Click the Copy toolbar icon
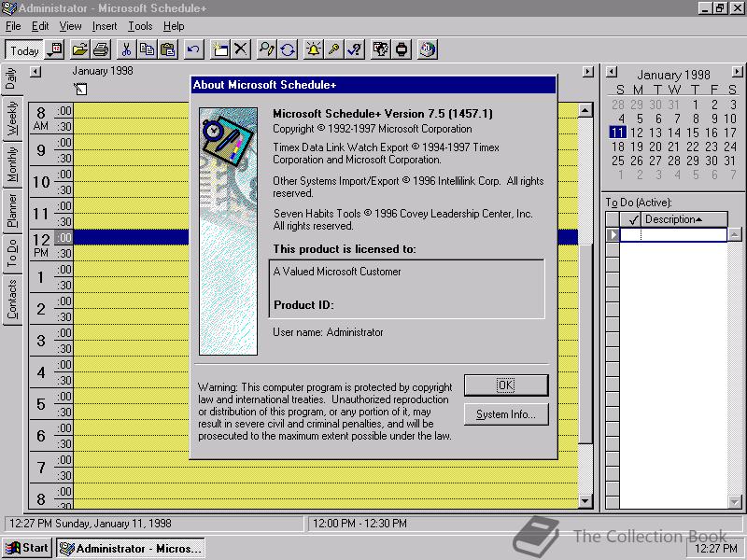Viewport: 747px width, 560px height. (147, 50)
